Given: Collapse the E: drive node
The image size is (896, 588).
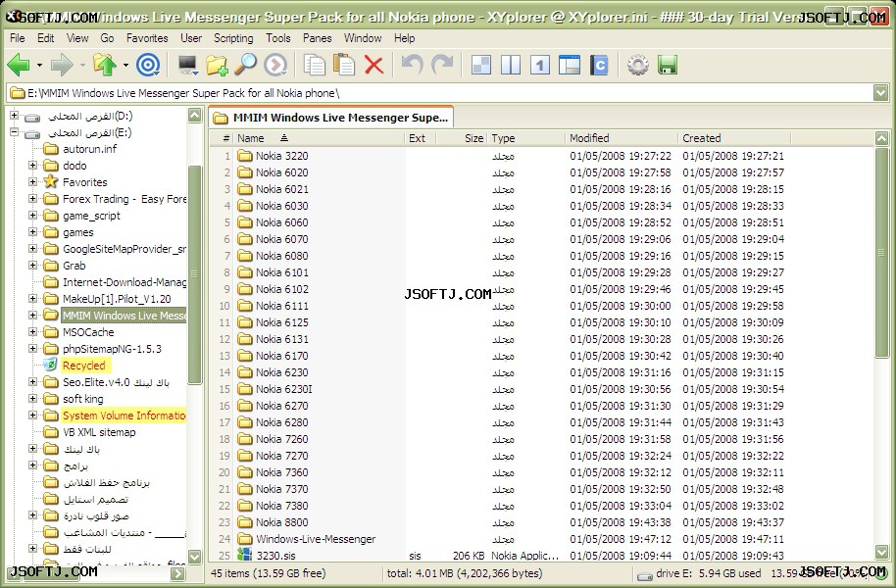Looking at the screenshot, I should click(15, 132).
